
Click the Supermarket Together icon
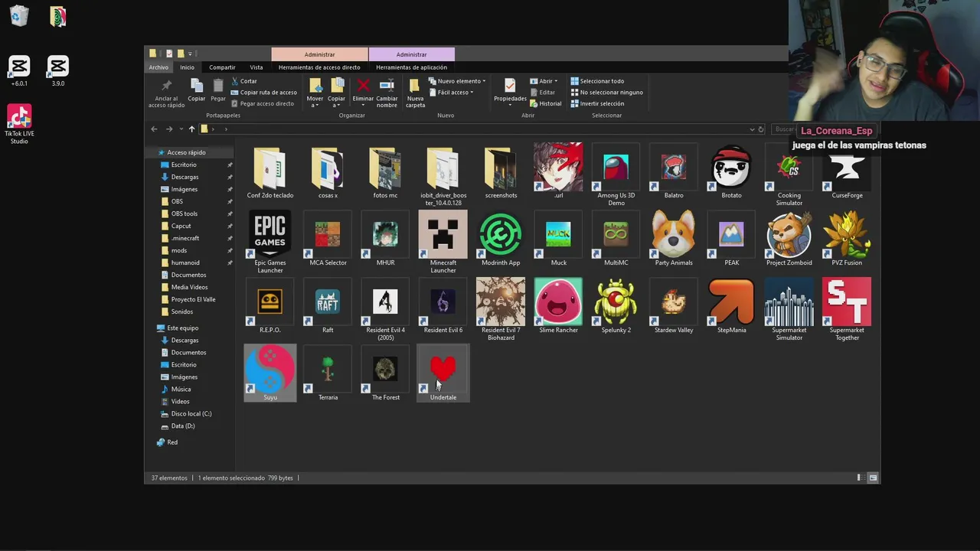click(x=847, y=303)
